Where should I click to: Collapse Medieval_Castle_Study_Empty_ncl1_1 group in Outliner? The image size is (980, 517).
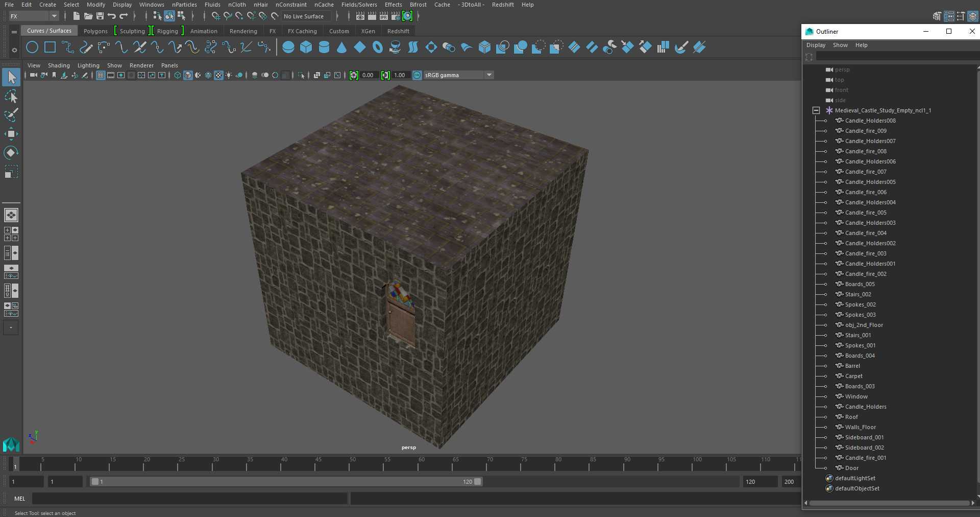816,110
